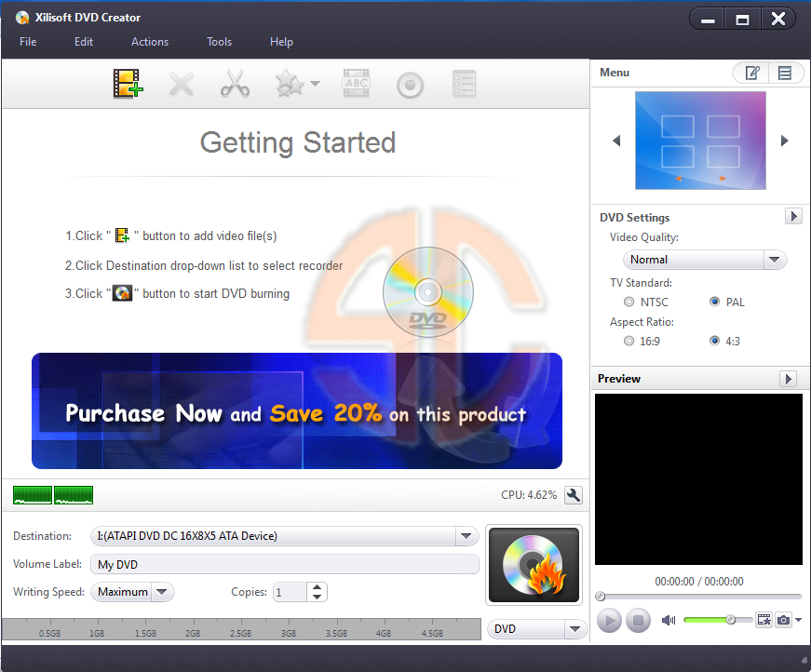Click the menu template list icon

[785, 73]
